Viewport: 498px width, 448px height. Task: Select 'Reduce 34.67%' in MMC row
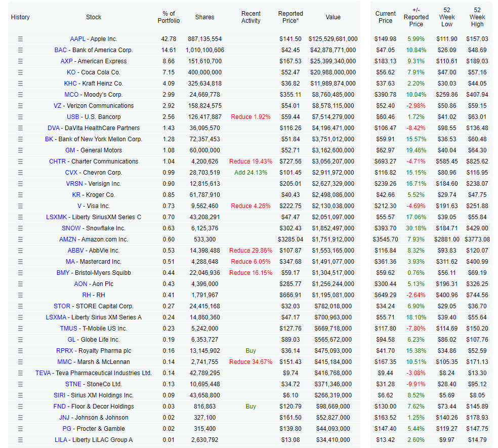(x=251, y=362)
